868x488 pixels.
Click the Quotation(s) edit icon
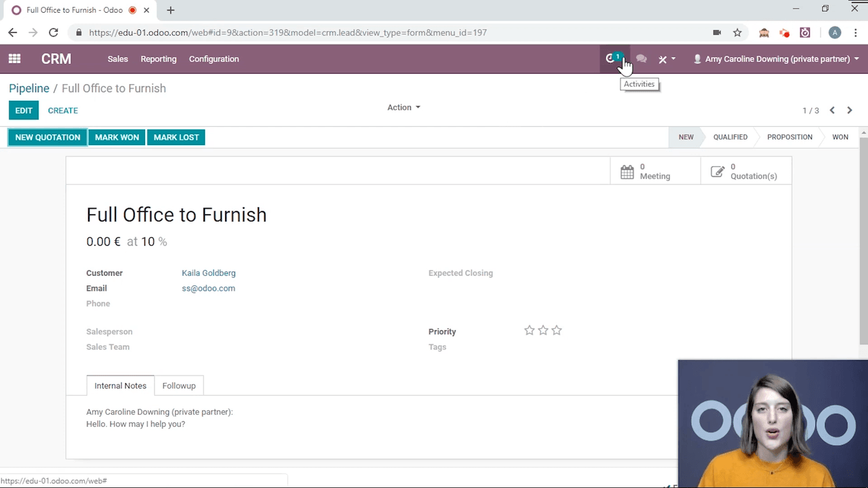717,171
